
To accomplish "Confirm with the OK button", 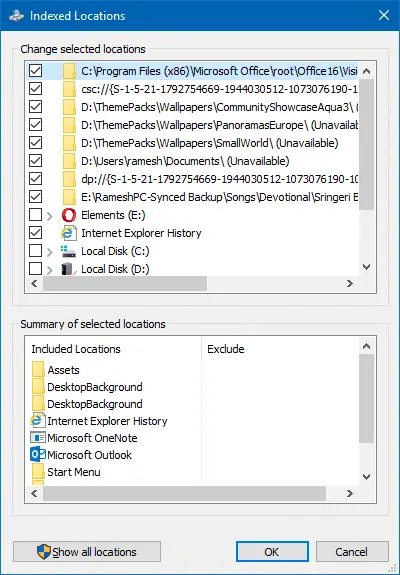I will [x=272, y=552].
